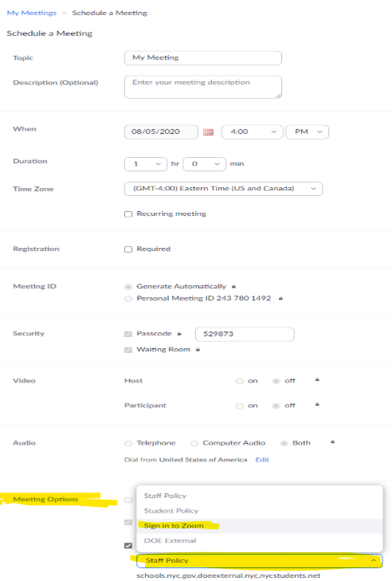Click lock icon on Participant video row
Viewport: 392px width, 581px height.
[317, 404]
